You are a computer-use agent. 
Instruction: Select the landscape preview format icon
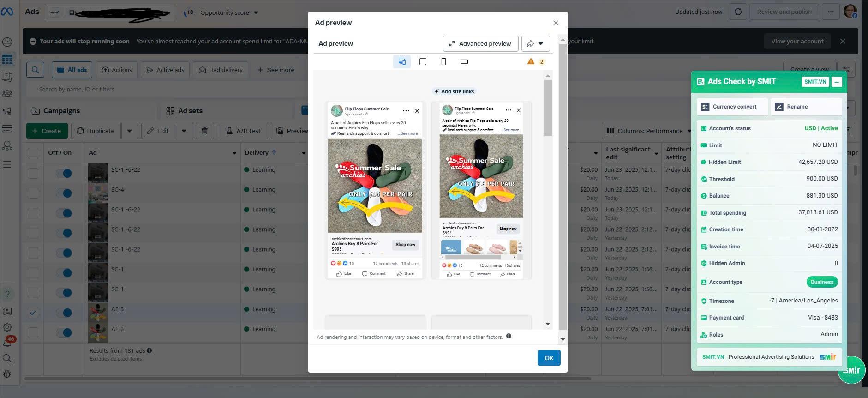pos(464,61)
